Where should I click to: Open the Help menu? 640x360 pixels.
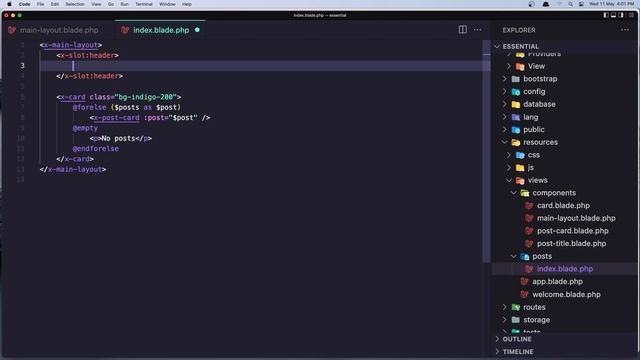point(187,4)
